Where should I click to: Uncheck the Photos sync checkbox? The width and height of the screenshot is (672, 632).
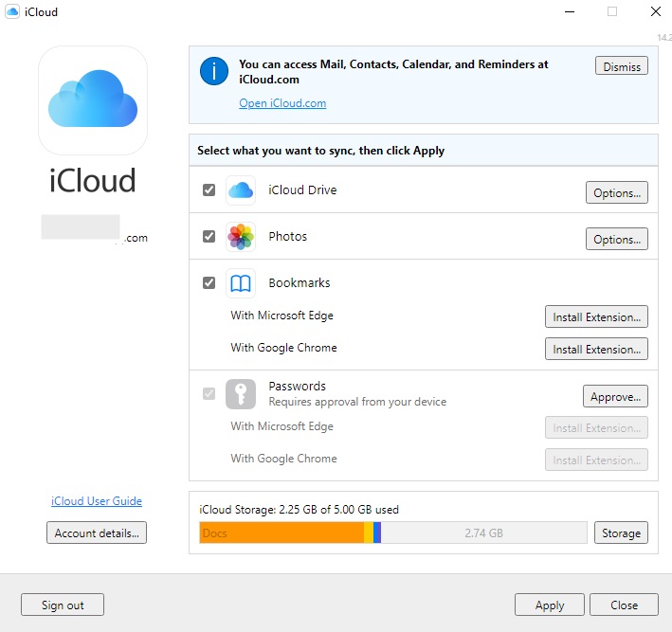(x=209, y=236)
